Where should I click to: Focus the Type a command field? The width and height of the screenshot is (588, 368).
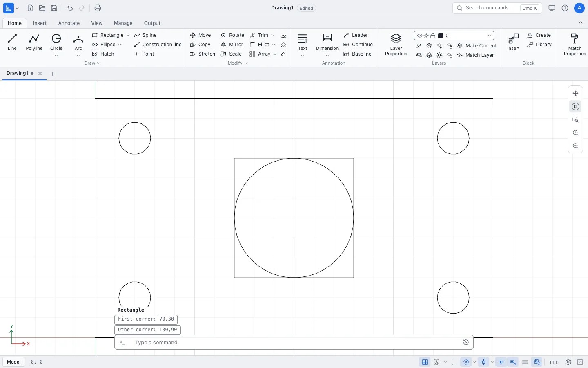[294, 342]
